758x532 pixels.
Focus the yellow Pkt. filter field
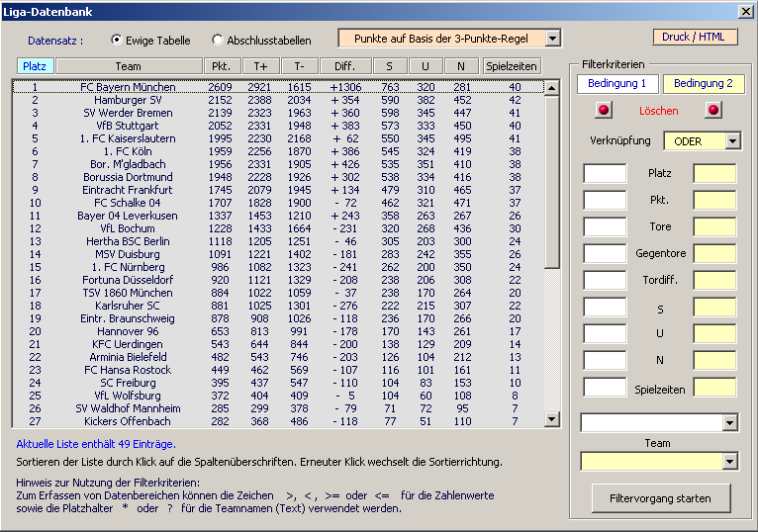[714, 200]
